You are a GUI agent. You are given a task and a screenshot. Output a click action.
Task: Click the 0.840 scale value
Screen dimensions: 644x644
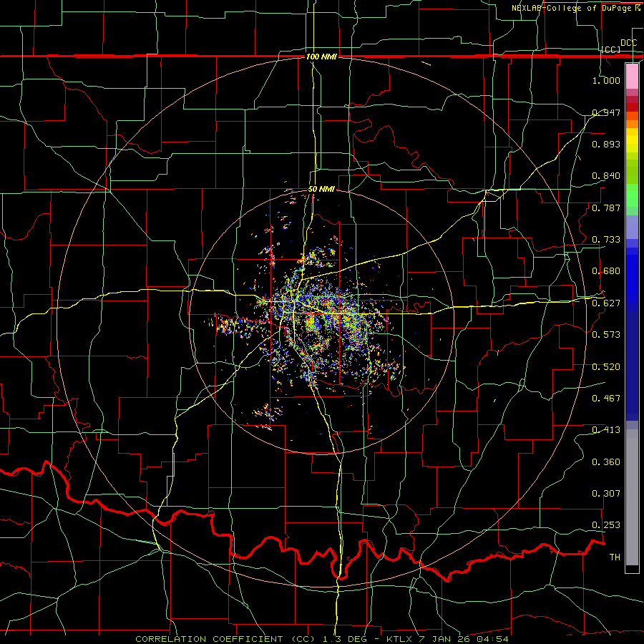[606, 176]
